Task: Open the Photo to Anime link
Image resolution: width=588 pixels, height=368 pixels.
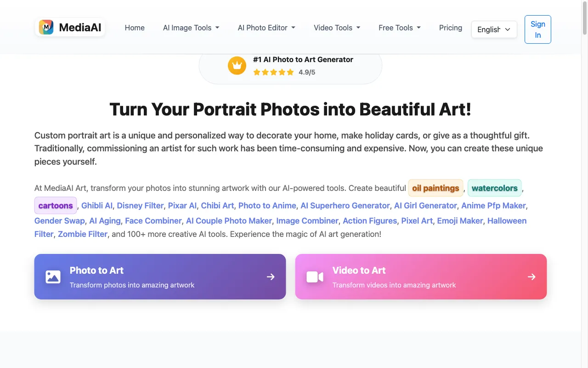Action: [267, 206]
